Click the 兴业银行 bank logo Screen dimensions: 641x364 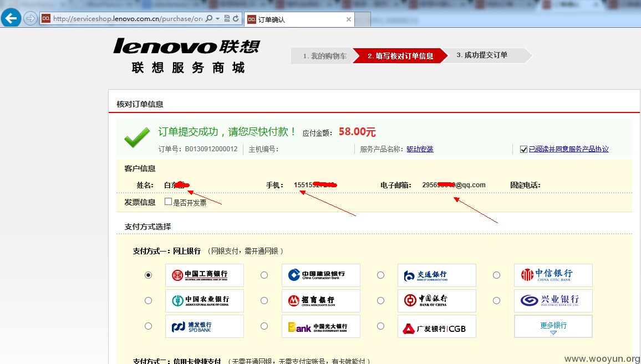[553, 301]
